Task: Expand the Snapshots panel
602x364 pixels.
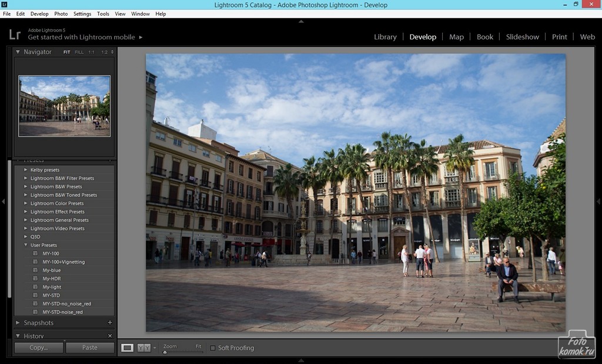Action: pos(18,322)
